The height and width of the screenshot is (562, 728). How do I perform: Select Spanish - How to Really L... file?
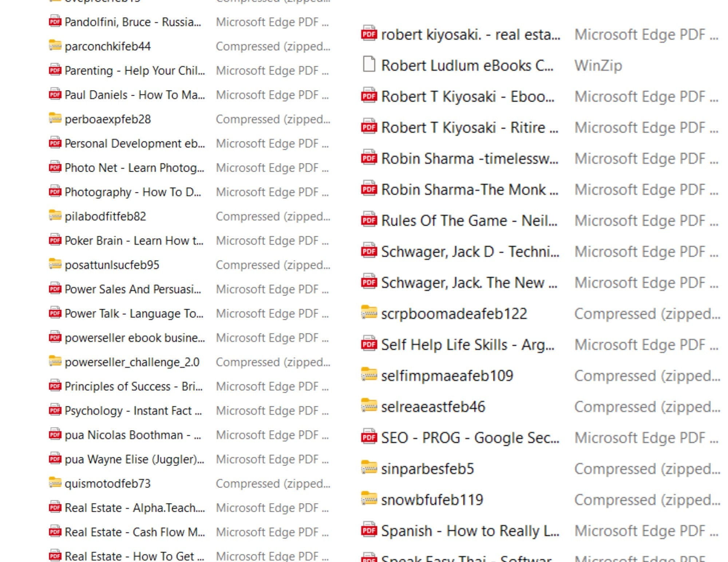click(x=470, y=531)
